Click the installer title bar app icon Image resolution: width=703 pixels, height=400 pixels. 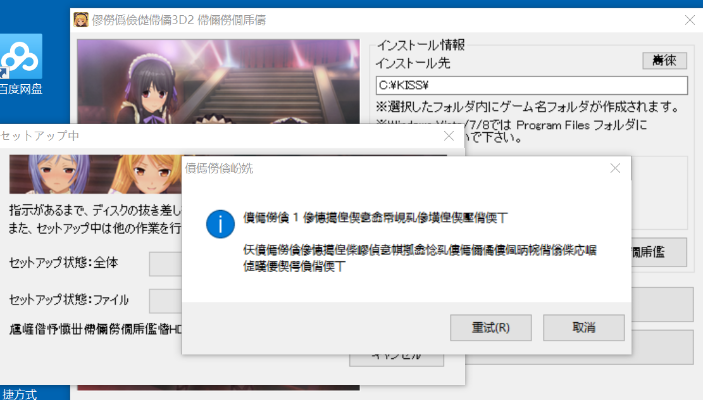[x=81, y=20]
